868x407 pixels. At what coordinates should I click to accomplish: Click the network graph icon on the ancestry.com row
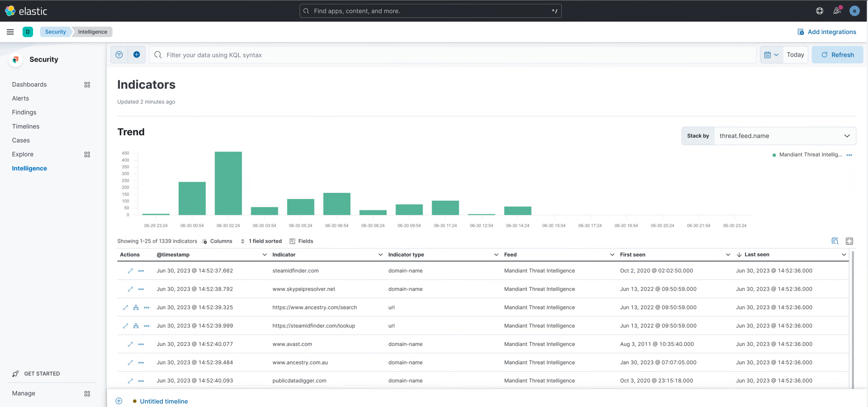136,307
